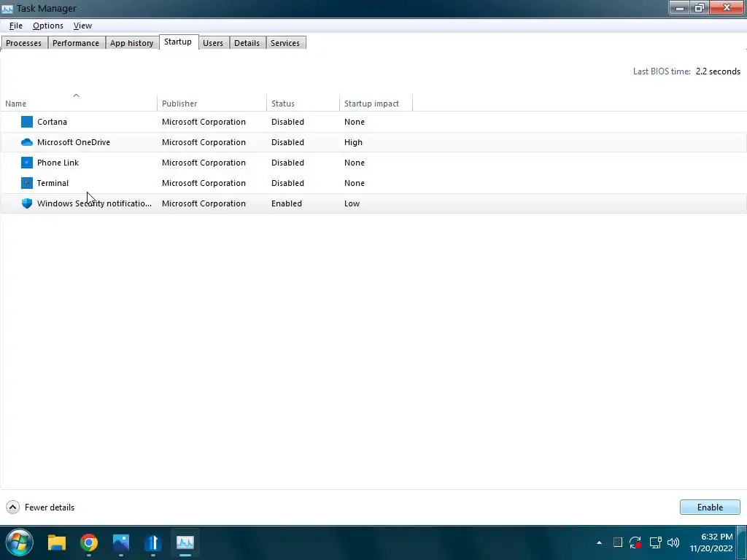Select the Startup tab
This screenshot has width=747, height=560.
click(x=178, y=42)
